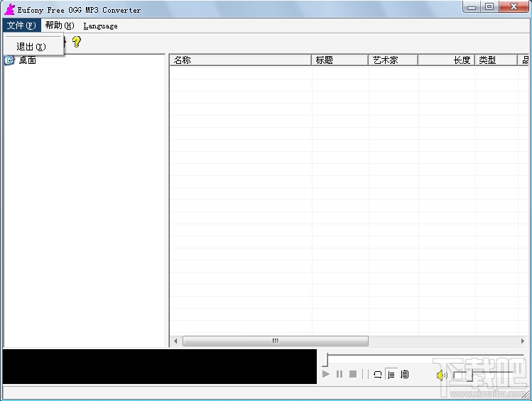Screen dimensions: 532x401
Task: Sort by the 长度 column header
Action: (x=446, y=60)
